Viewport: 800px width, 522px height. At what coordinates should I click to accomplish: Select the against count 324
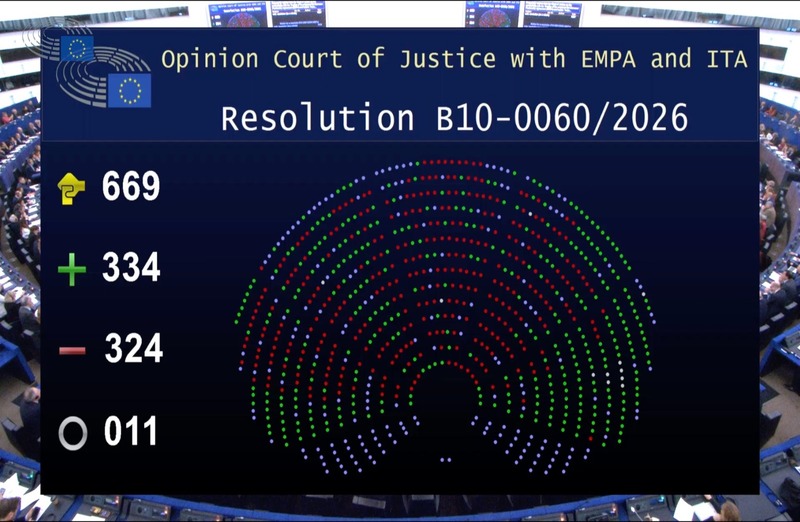133,351
